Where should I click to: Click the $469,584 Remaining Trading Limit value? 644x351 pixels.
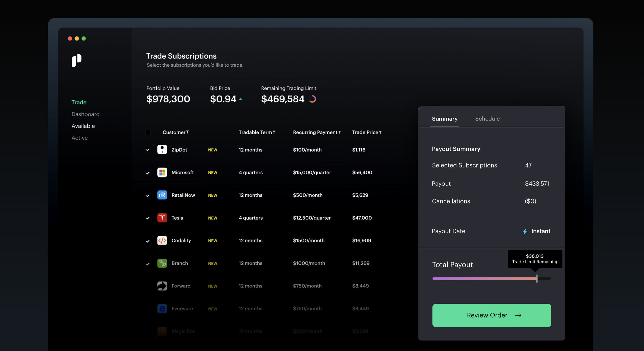point(283,99)
